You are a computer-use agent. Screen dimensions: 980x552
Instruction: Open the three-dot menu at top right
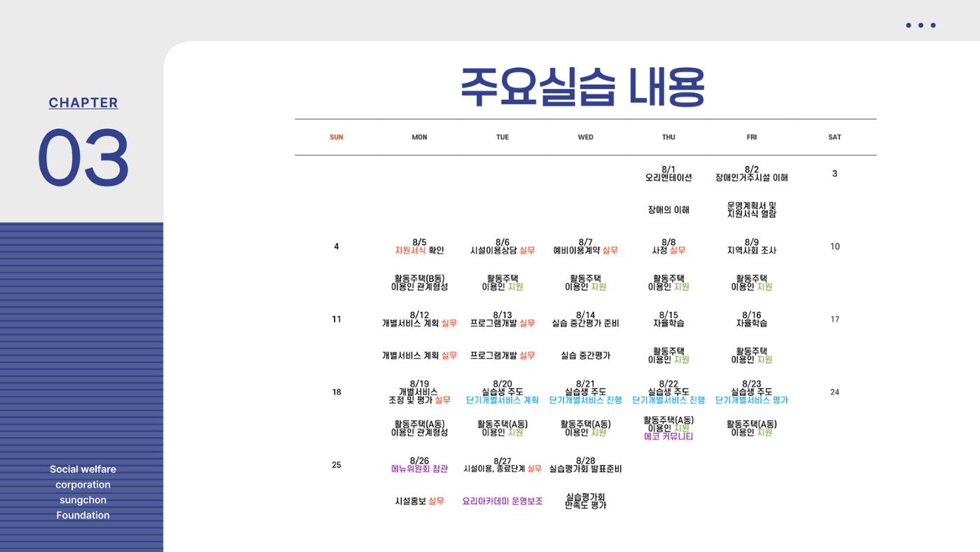pos(920,25)
